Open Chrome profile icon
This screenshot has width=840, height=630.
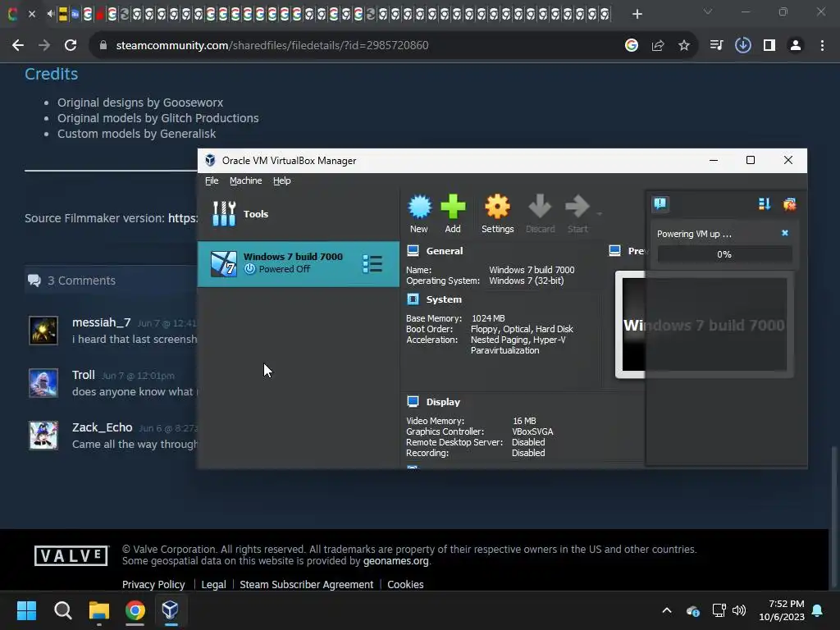click(796, 46)
